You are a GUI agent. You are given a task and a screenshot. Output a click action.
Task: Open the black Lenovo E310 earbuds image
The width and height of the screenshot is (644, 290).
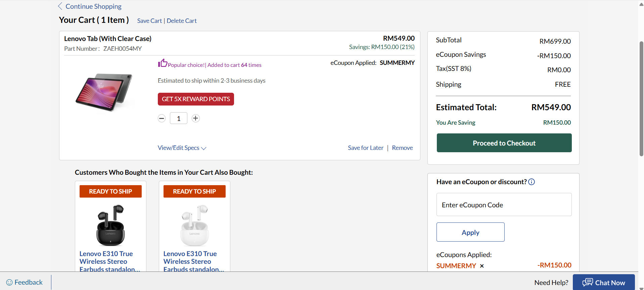pyautogui.click(x=110, y=225)
